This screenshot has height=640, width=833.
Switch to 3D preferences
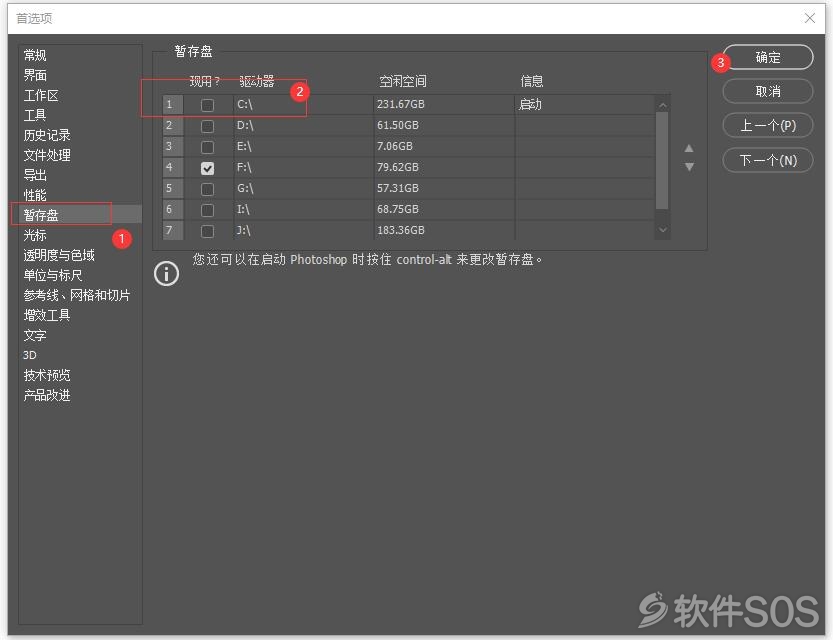coord(30,355)
